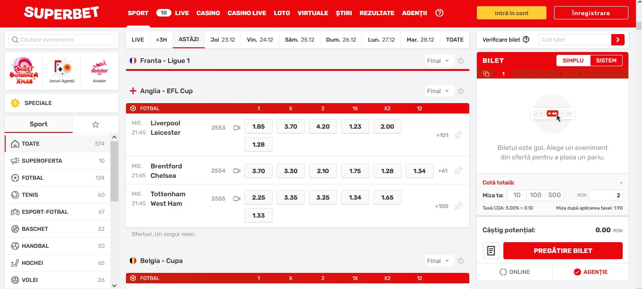Screen dimensions: 644x289
Task: Switch bet type to Sistem
Action: pos(607,61)
